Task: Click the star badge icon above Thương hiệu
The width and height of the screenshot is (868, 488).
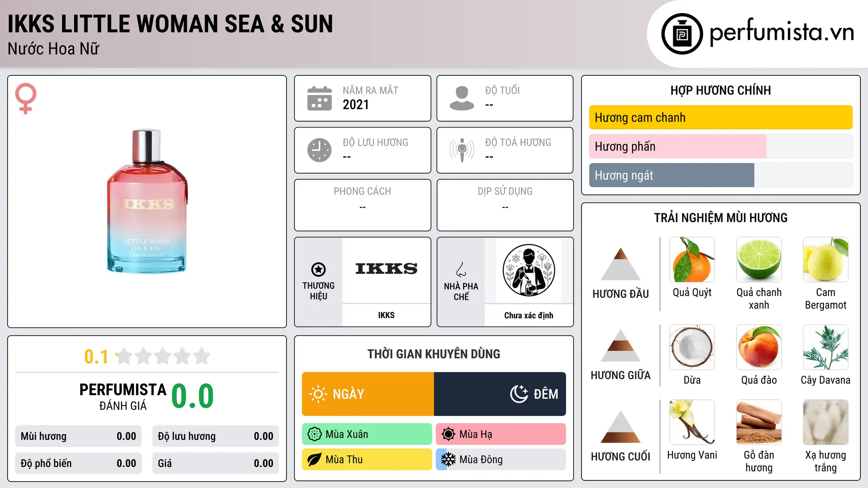Action: click(x=318, y=269)
